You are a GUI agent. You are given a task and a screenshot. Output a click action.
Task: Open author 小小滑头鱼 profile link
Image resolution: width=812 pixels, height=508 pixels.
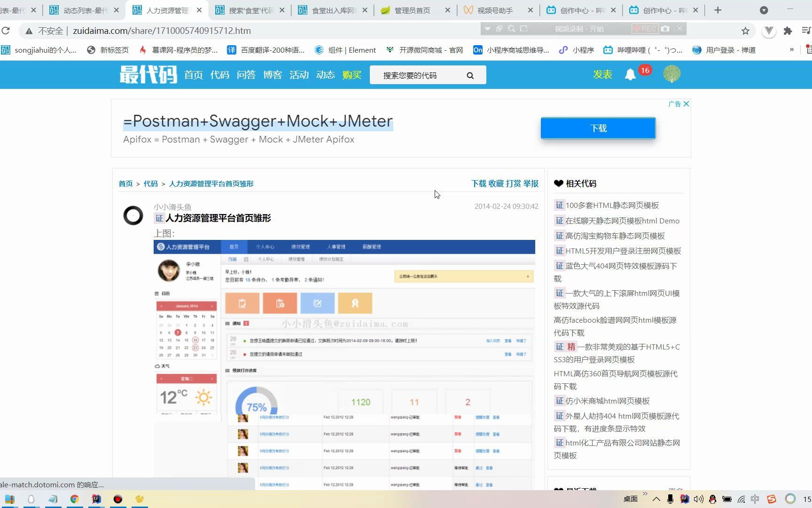[x=172, y=207]
